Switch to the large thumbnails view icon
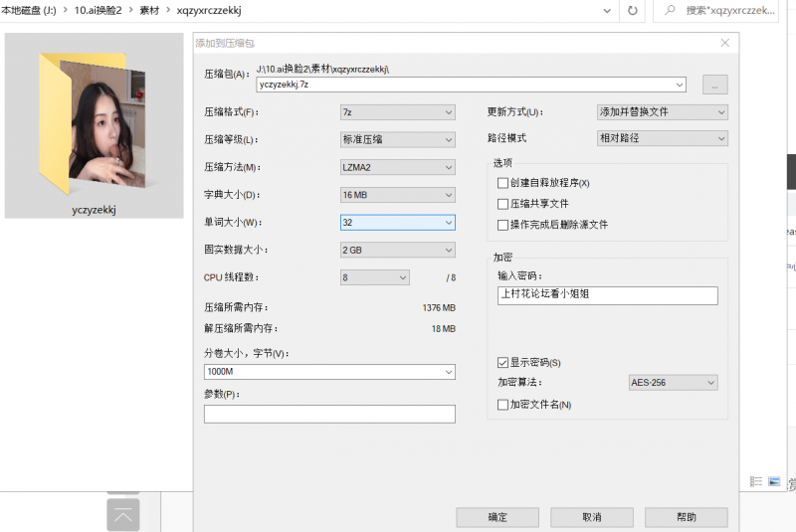The height and width of the screenshot is (532, 796). [774, 481]
